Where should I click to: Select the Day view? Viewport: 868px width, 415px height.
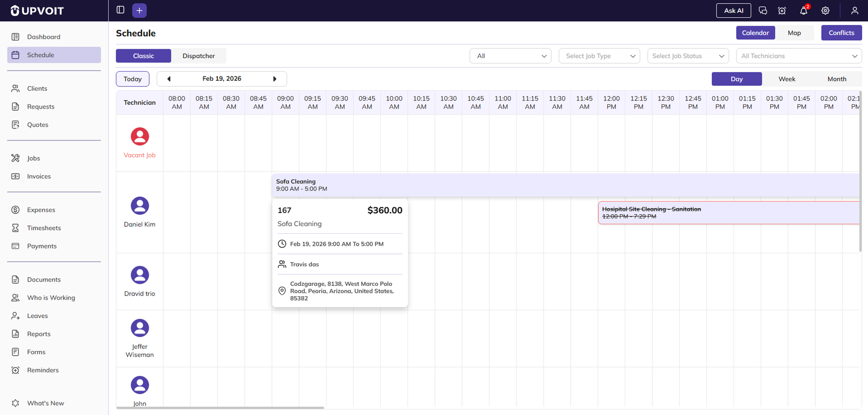[737, 79]
